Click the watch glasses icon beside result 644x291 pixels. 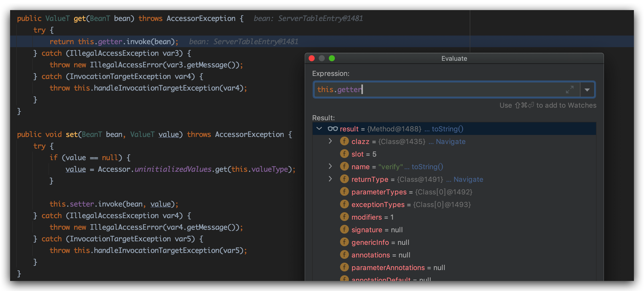(x=332, y=129)
